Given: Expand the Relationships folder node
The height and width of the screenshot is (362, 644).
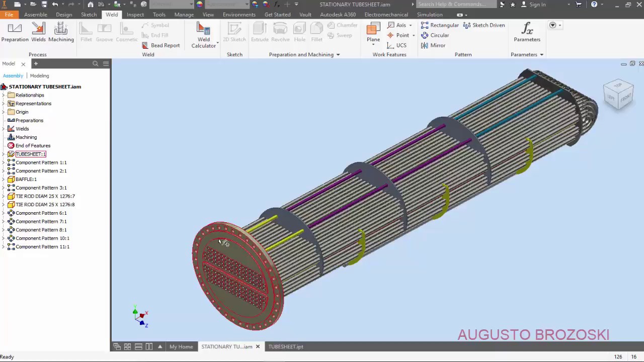Looking at the screenshot, I should [4, 95].
